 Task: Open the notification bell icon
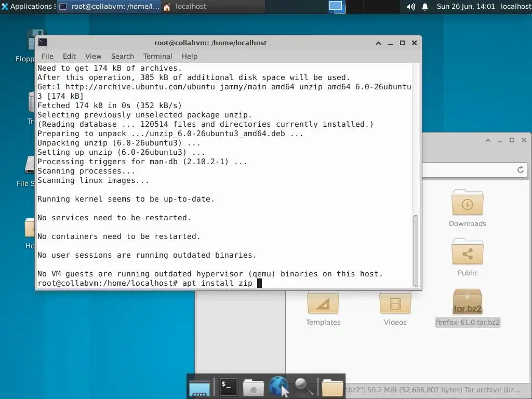425,7
